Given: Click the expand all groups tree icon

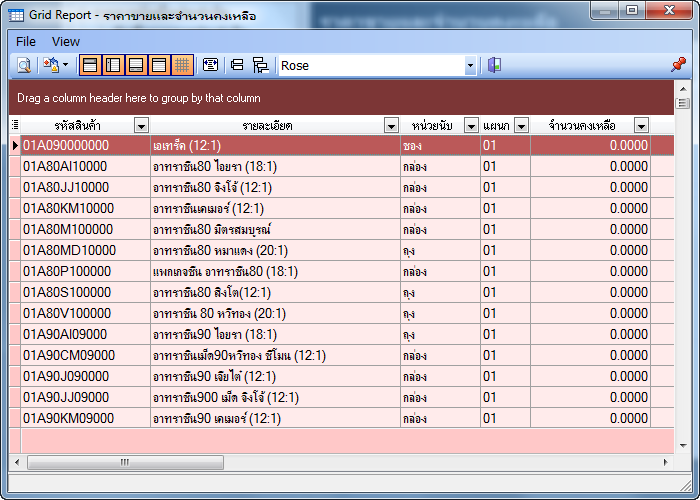Looking at the screenshot, I should pyautogui.click(x=261, y=65).
